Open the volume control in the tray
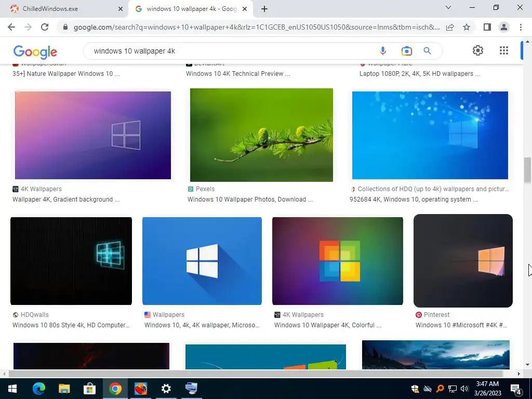 point(464,389)
